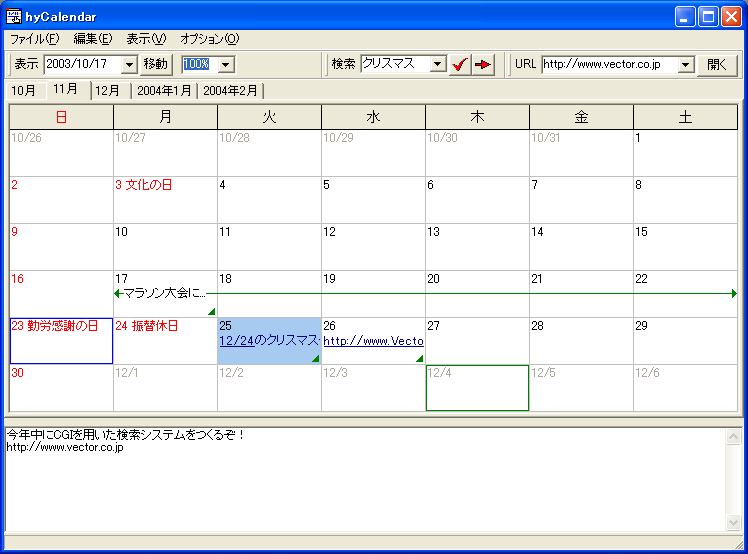Select the November 16 cell
Viewport: 748px width, 554px height.
tap(61, 294)
